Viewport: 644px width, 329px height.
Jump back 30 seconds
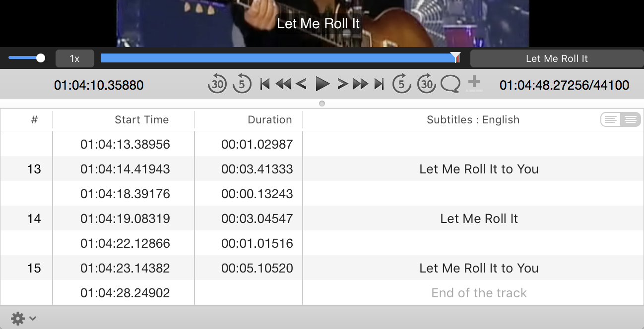tap(217, 84)
